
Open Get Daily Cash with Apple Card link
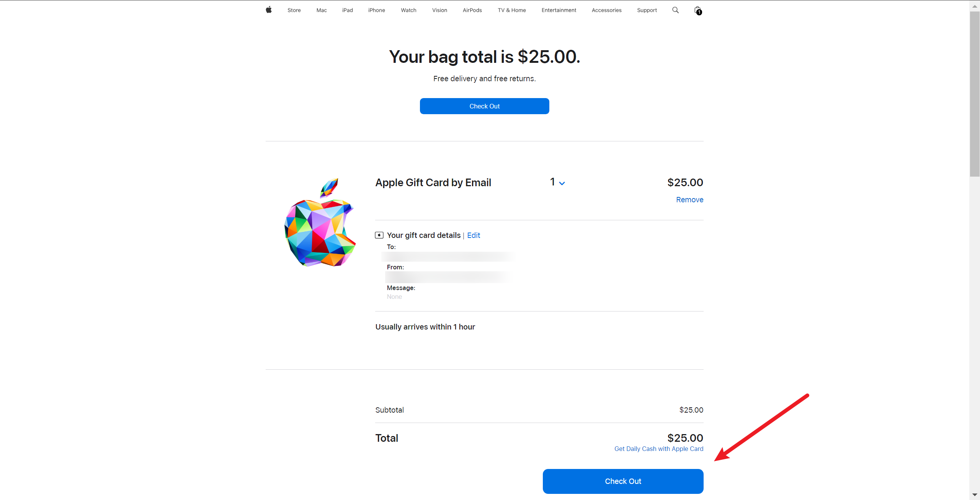click(658, 449)
